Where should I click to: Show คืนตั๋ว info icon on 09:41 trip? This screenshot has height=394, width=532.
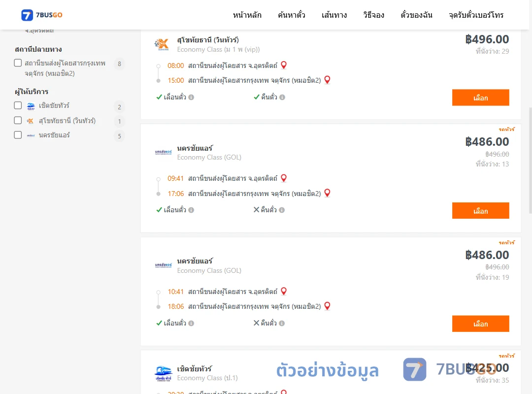282,210
